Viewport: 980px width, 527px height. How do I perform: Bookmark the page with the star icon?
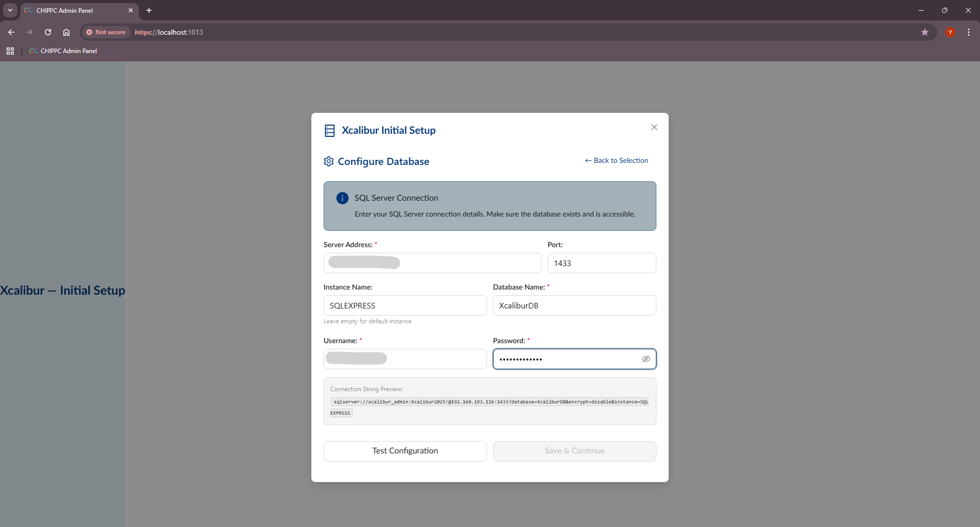tap(925, 32)
